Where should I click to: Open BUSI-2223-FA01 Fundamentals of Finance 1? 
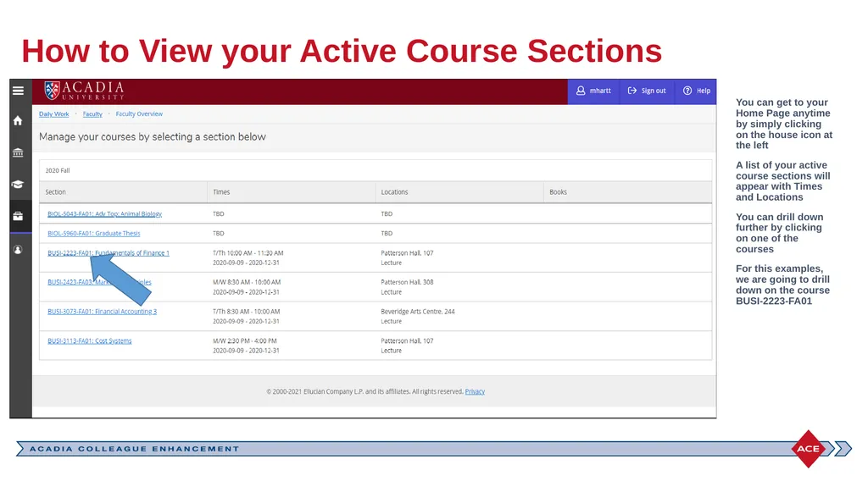(x=108, y=253)
